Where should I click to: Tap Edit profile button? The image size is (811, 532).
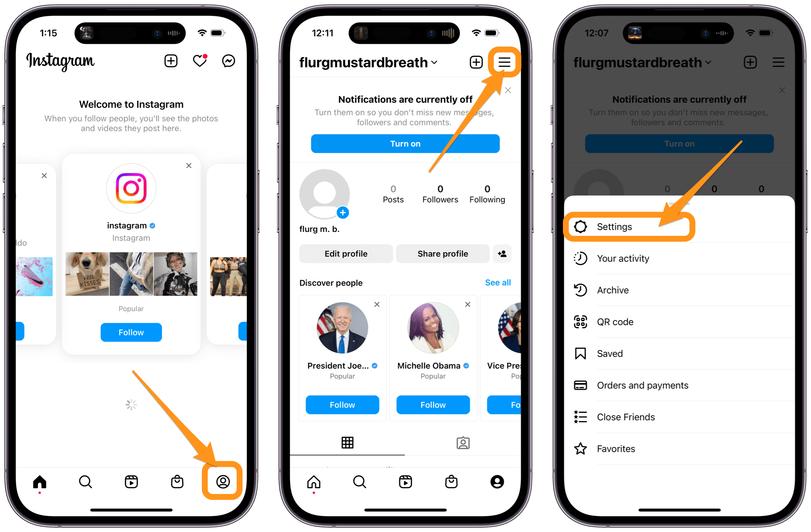(345, 254)
